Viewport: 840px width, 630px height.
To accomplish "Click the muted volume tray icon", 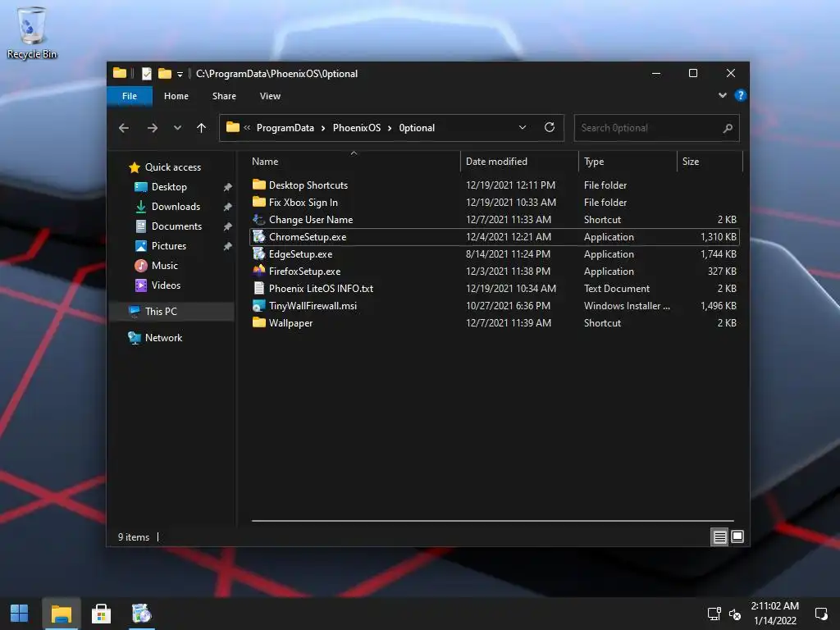I will point(734,614).
